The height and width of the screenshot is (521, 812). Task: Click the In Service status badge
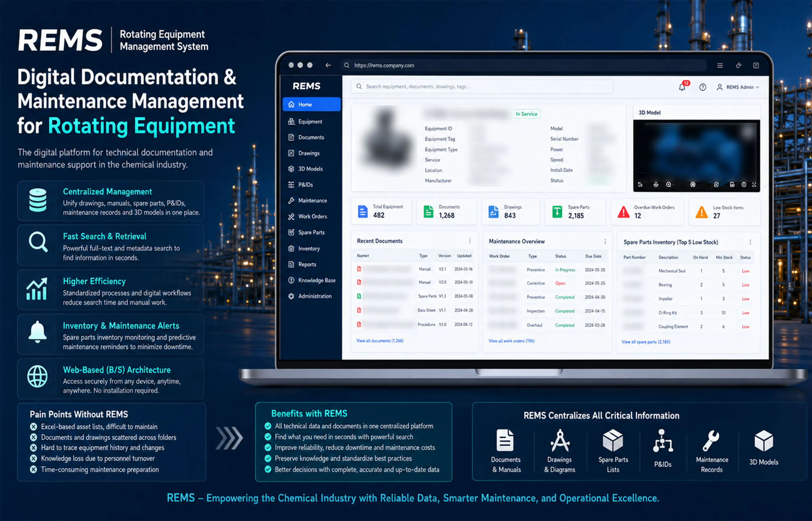(x=526, y=114)
